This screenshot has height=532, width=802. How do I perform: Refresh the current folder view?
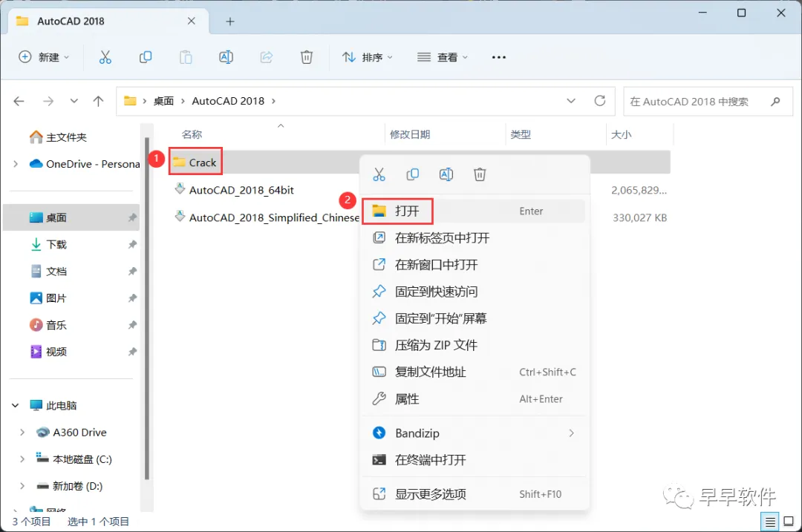coord(600,101)
